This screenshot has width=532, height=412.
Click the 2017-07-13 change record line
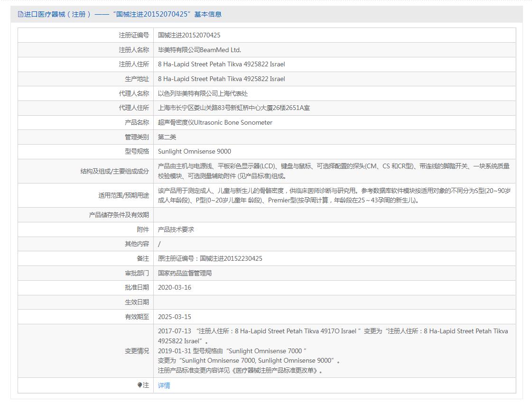click(333, 336)
